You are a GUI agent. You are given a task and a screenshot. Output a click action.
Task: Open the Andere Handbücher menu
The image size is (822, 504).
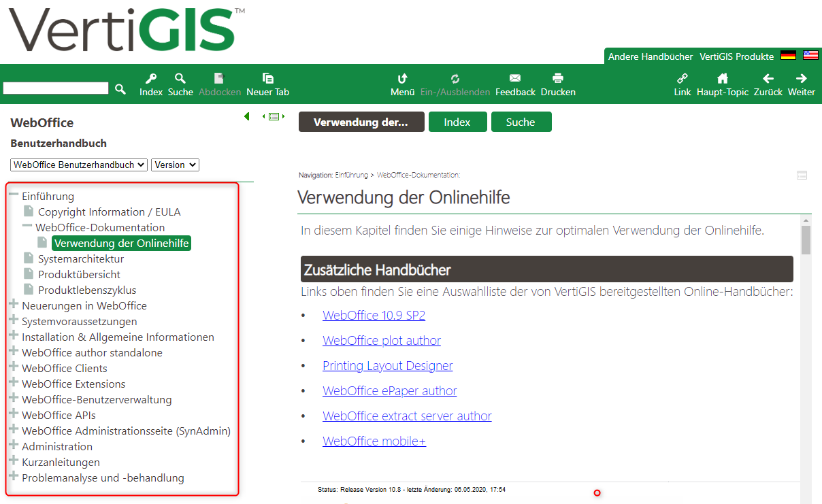click(x=650, y=56)
